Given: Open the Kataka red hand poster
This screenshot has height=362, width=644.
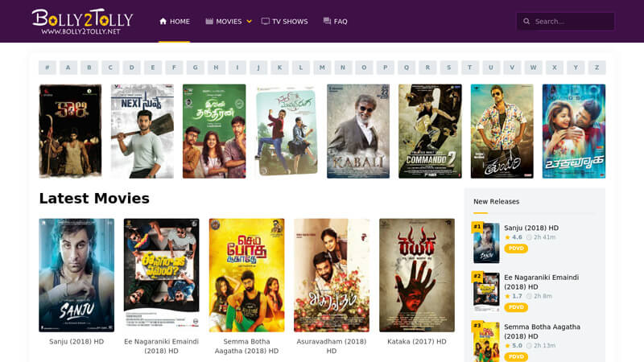Looking at the screenshot, I should point(417,275).
